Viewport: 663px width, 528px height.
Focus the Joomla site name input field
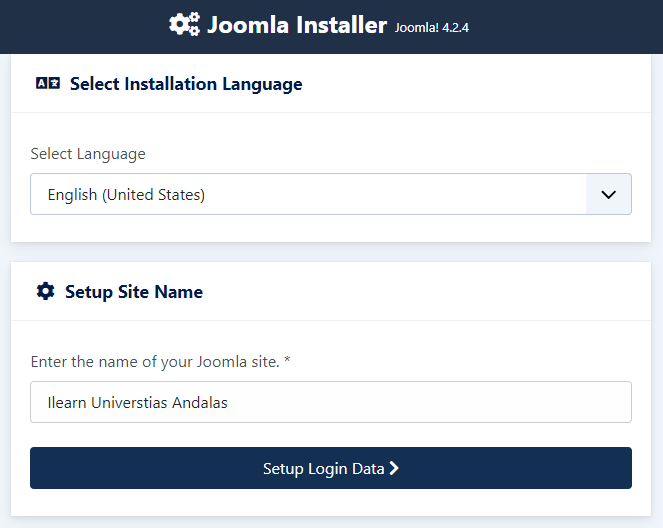[x=331, y=402]
